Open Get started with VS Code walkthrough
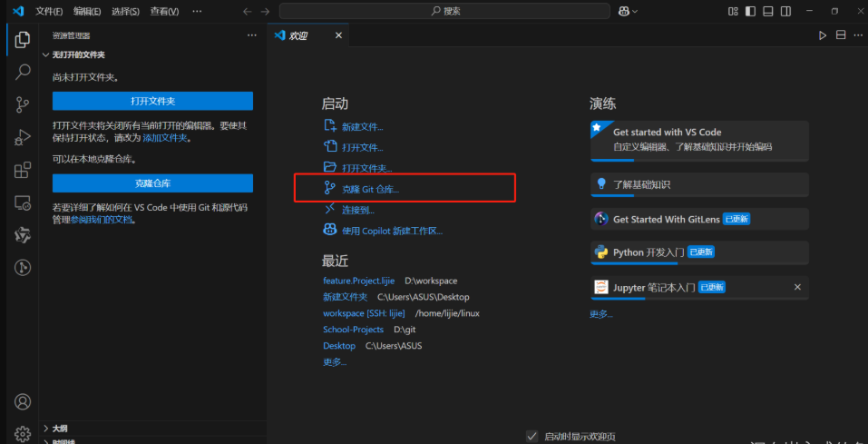This screenshot has width=868, height=444. pos(699,141)
